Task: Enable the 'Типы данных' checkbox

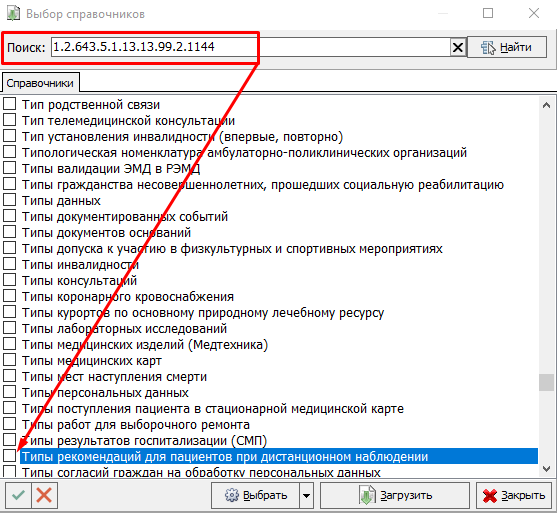Action: [x=10, y=200]
